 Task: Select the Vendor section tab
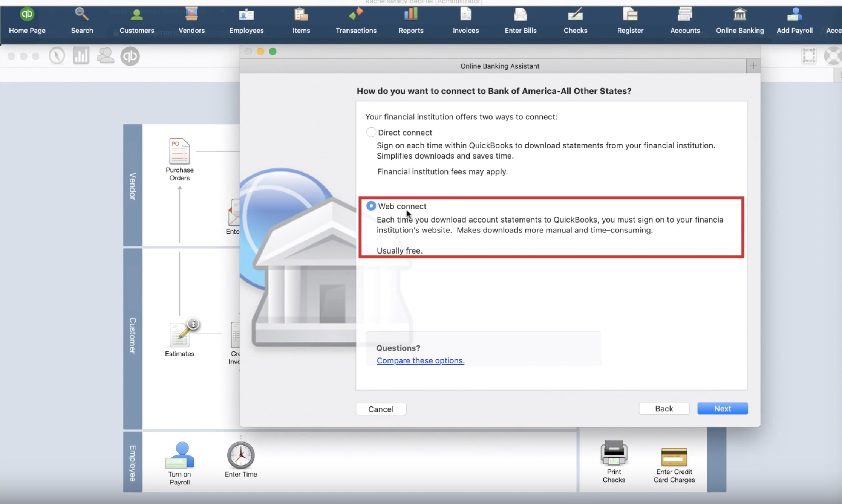tap(133, 185)
